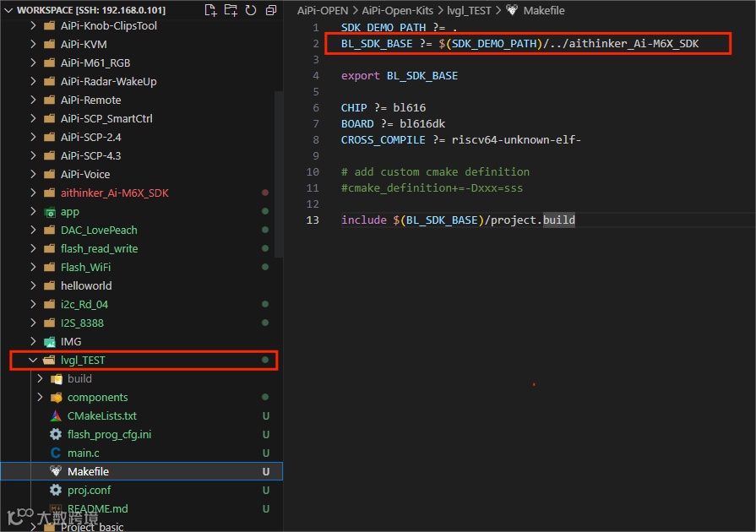The image size is (756, 532).
Task: Select the aithinker_Ai-M6X_SDK folder
Action: pyautogui.click(x=141, y=193)
